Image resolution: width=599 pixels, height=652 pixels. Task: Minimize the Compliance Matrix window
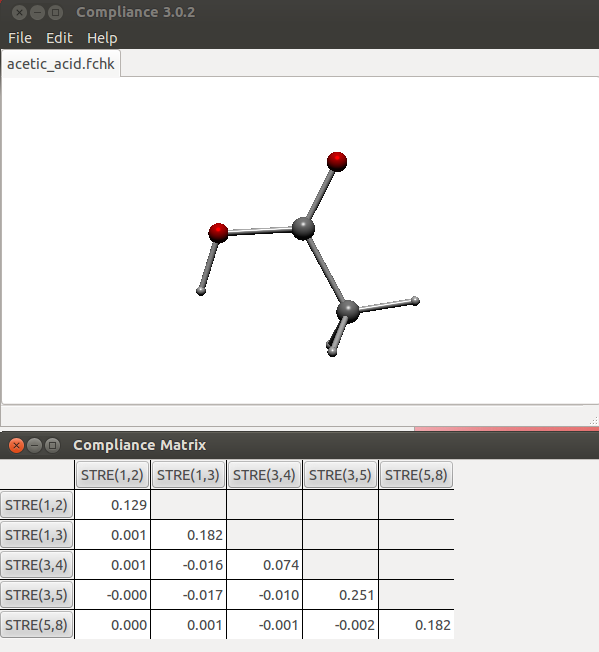click(x=35, y=445)
